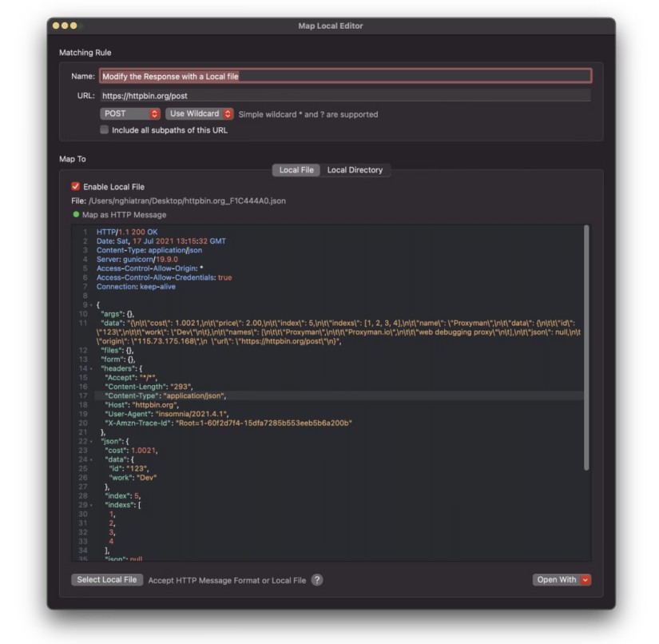Viewport: 659px width, 644px height.
Task: Collapse the "data" object at line 24
Action: point(91,459)
